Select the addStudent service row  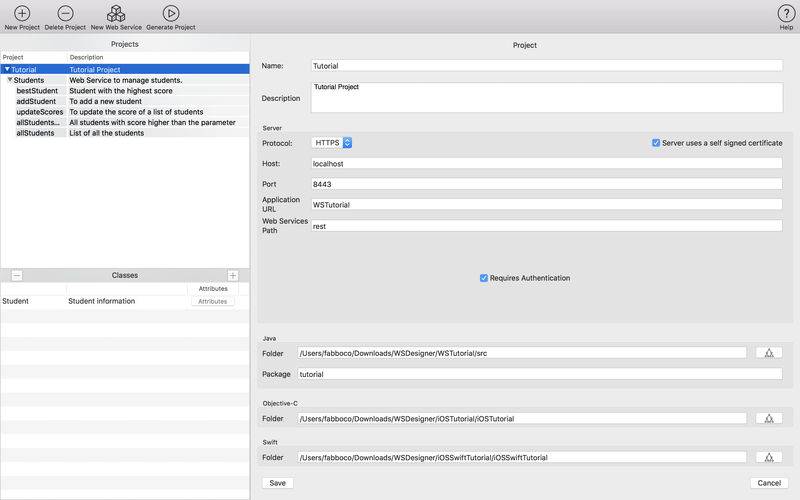click(125, 102)
